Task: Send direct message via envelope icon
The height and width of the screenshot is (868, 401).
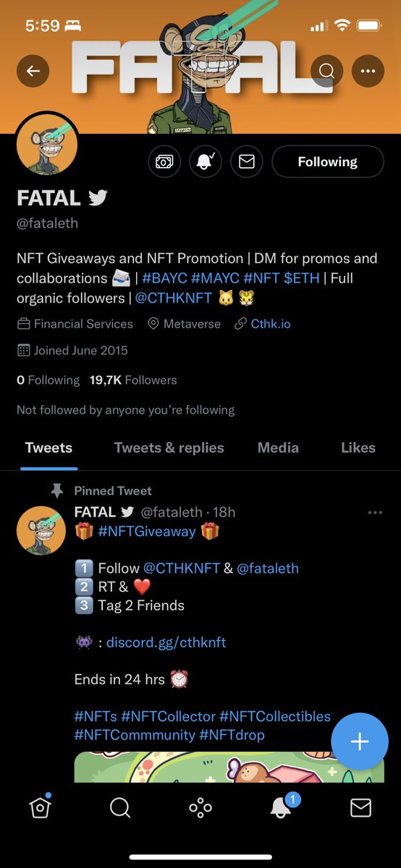Action: pos(246,162)
